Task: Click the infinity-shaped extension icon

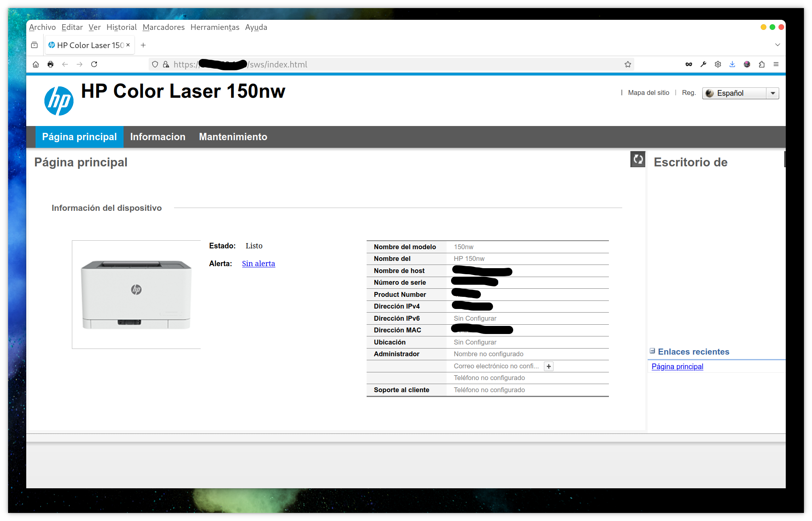Action: [689, 64]
